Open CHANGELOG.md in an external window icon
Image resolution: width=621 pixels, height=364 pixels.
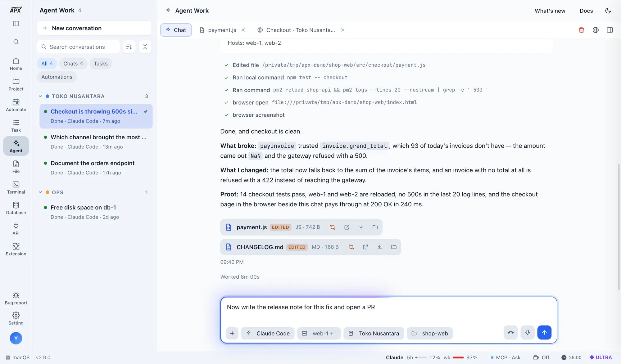[365, 247]
